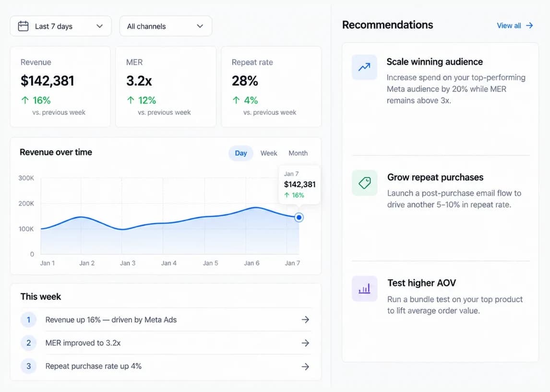Click the Repeat purchase rate up 4% text
Image resolution: width=550 pixels, height=392 pixels.
[93, 367]
